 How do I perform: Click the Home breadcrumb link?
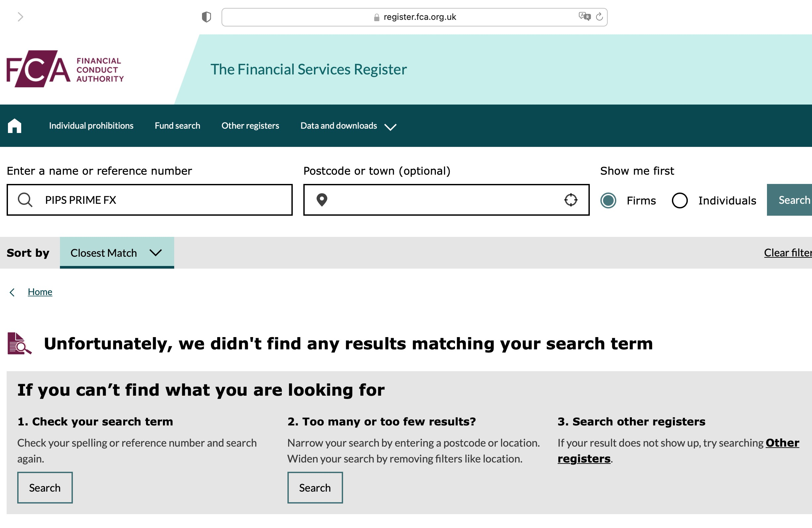[x=40, y=292]
